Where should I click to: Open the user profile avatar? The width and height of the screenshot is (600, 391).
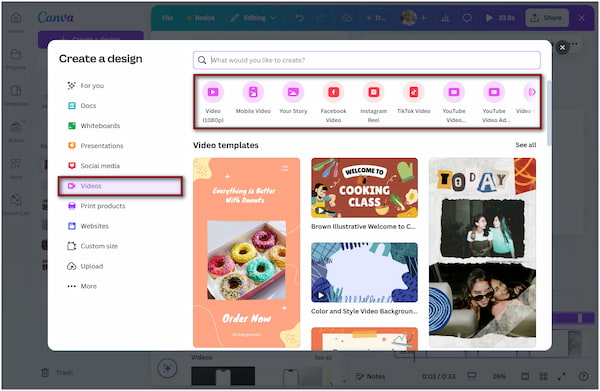409,18
